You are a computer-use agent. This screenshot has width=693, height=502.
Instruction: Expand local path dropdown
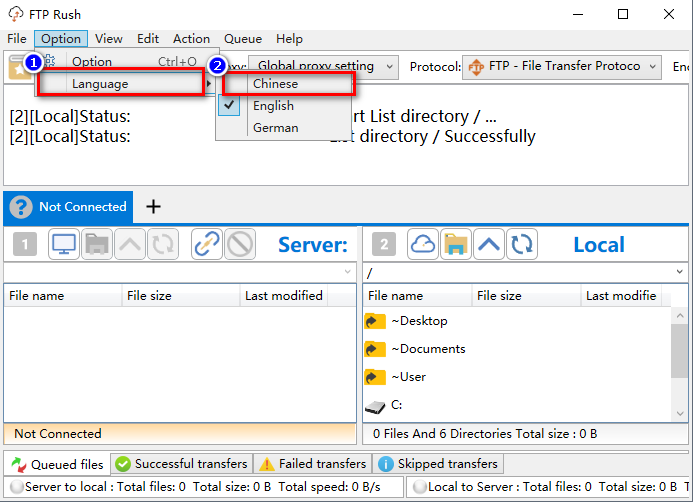point(680,272)
